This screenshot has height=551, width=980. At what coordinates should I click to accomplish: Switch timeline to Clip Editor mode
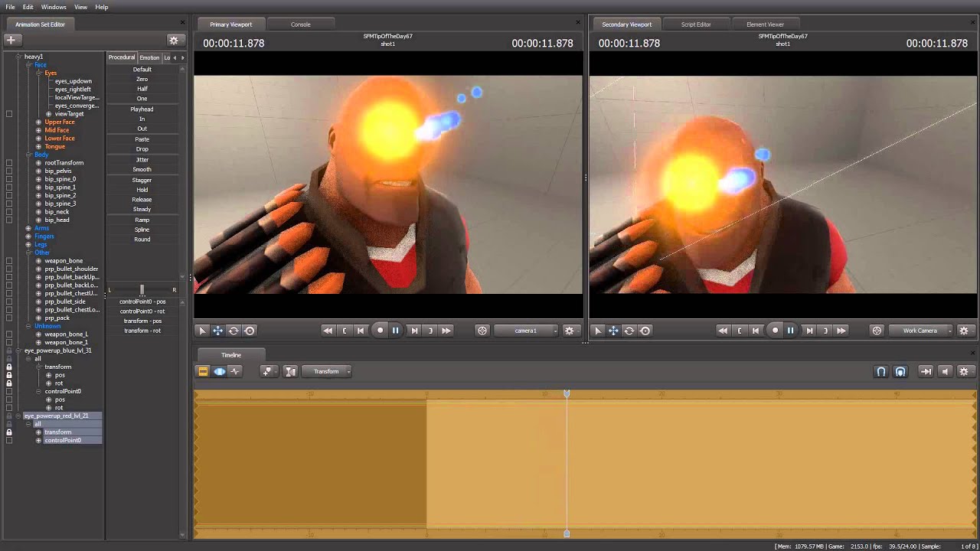point(203,371)
